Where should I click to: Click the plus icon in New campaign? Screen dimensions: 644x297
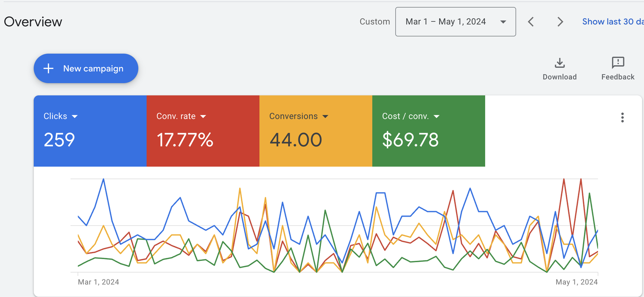[49, 68]
